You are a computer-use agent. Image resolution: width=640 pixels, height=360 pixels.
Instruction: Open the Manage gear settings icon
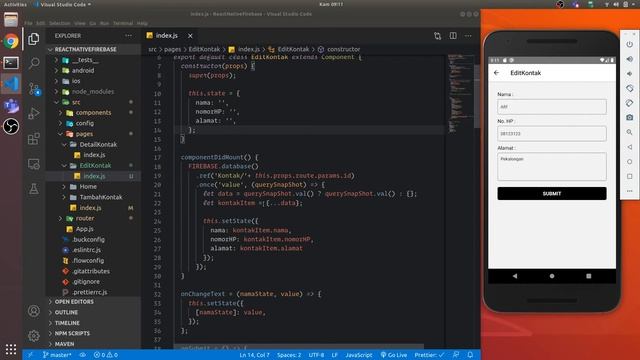click(x=34, y=336)
